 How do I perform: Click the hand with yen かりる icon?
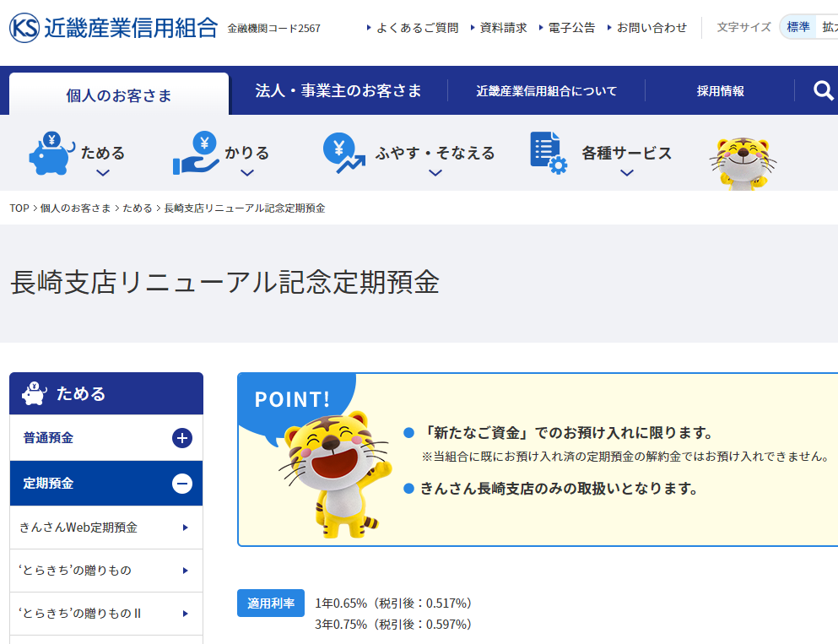[196, 153]
